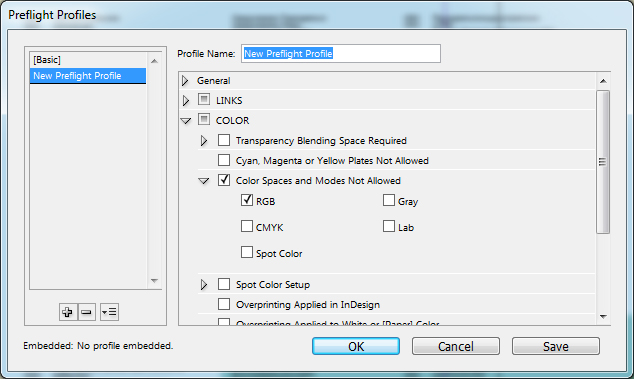The width and height of the screenshot is (634, 379).
Task: Enable Overprinting Applied in InDesign
Action: tap(224, 304)
